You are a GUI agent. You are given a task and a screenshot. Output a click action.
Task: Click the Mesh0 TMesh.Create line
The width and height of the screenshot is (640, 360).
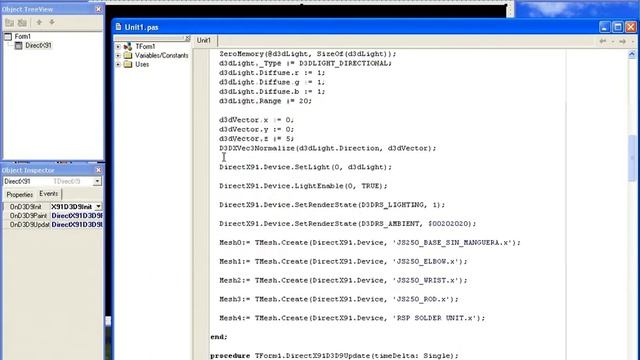tap(370, 242)
